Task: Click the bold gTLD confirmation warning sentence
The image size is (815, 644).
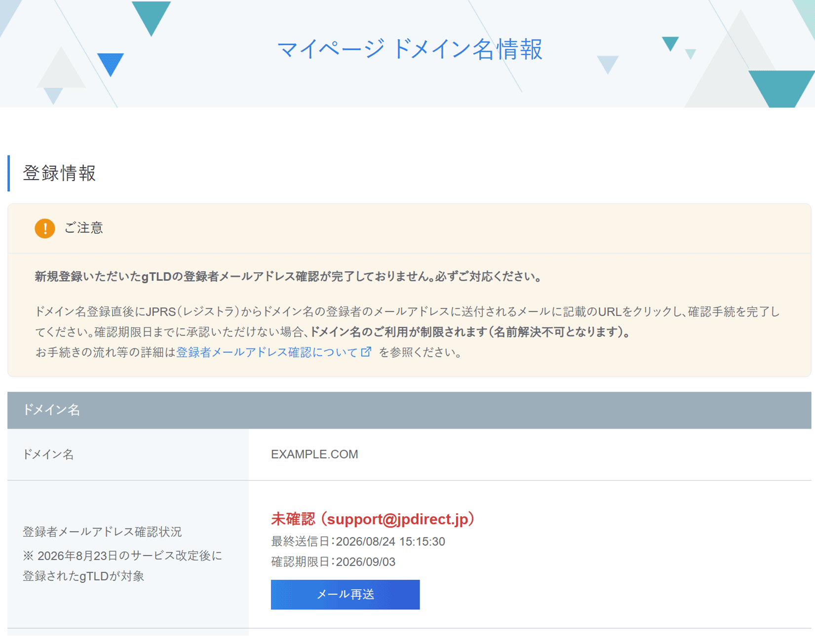Action: pyautogui.click(x=289, y=276)
